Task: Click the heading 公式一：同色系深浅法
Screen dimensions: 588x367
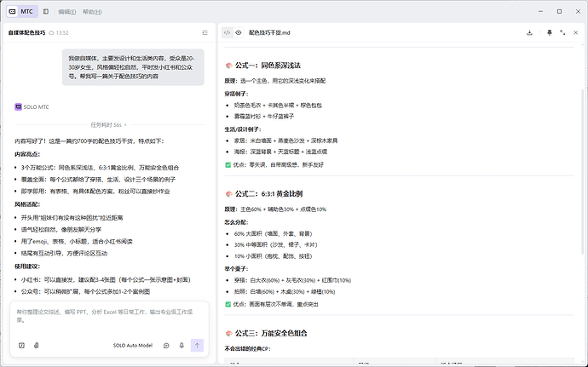Action: point(268,66)
